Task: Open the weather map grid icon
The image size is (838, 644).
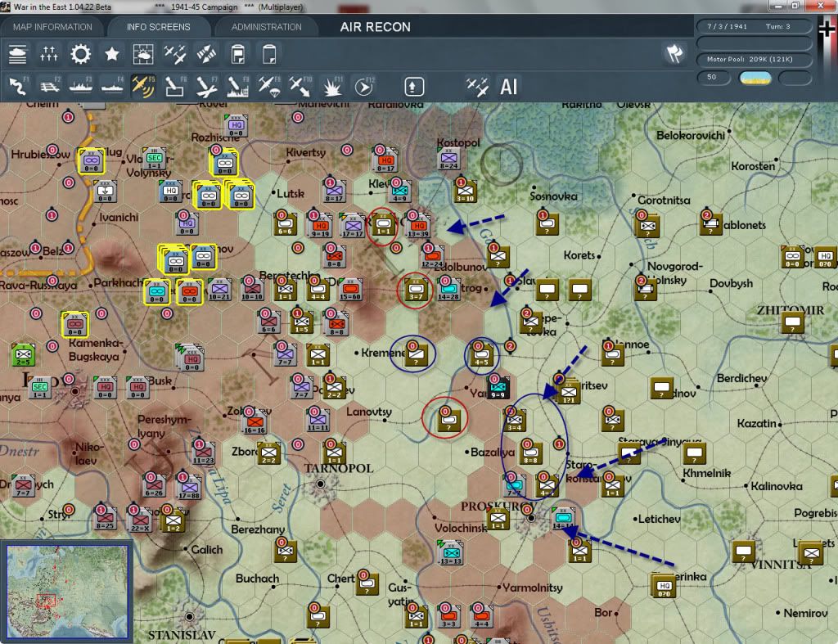Action: [143, 54]
